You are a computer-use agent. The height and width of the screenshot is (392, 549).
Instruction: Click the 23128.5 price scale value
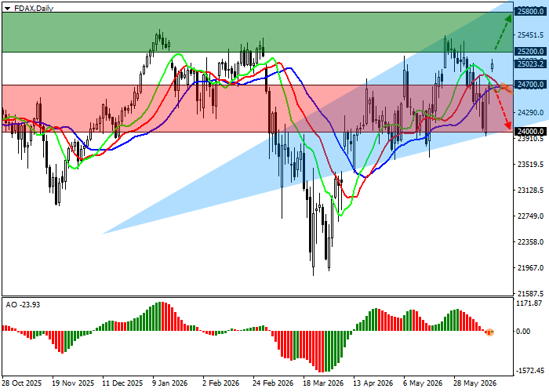[x=530, y=191]
